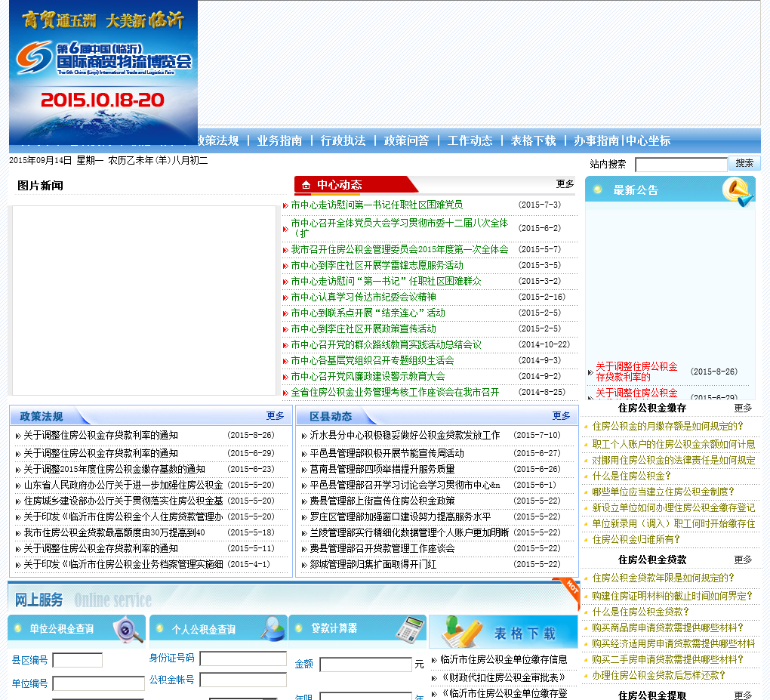Open policy 山东省人民政府办公厅关于进一步加强住房公积金
The image size is (770, 700).
[123, 485]
